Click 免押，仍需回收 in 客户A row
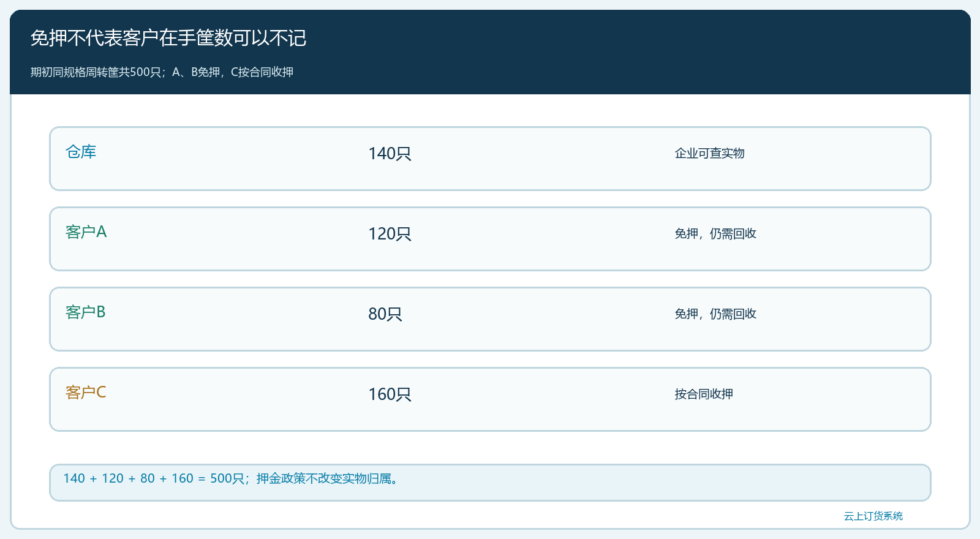Screen dimensions: 980x539 click(x=715, y=233)
